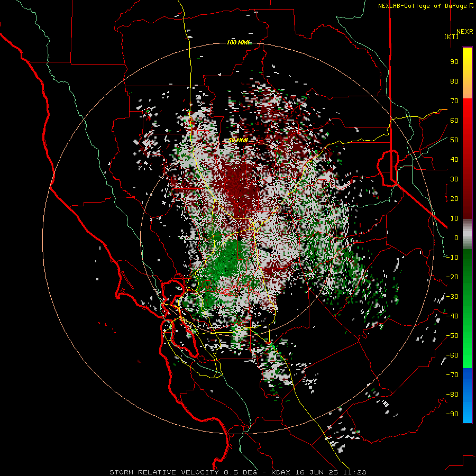Select the 50 value on velocity scale
This screenshot has width=476, height=476.
pyautogui.click(x=454, y=140)
